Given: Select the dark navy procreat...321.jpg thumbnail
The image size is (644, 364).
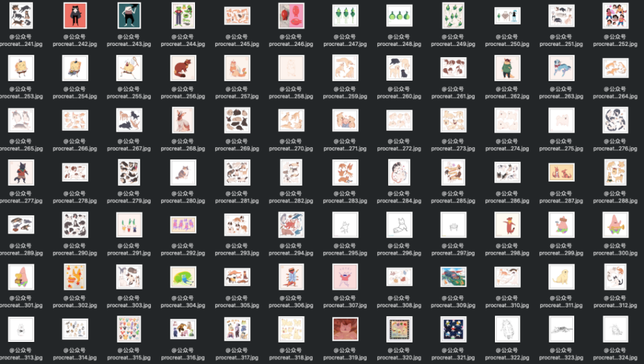Looking at the screenshot, I should (453, 329).
